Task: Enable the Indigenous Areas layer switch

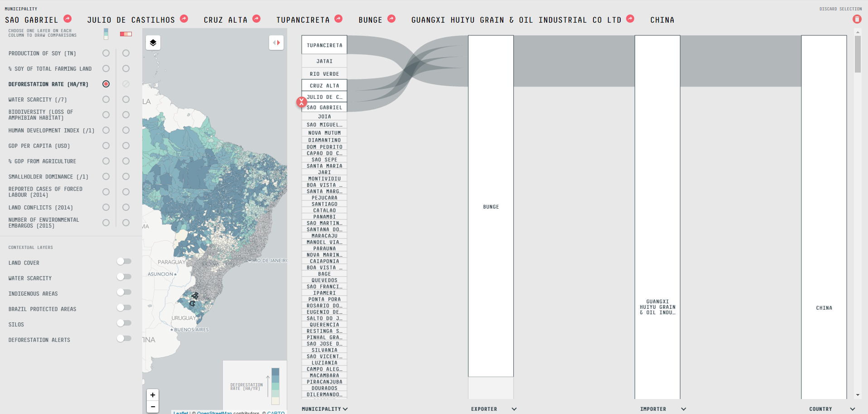Action: click(124, 292)
